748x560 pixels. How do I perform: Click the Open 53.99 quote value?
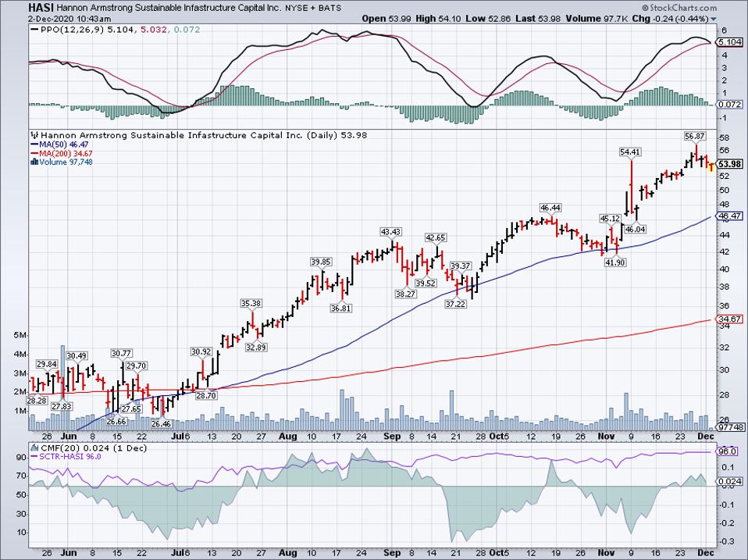pos(387,19)
